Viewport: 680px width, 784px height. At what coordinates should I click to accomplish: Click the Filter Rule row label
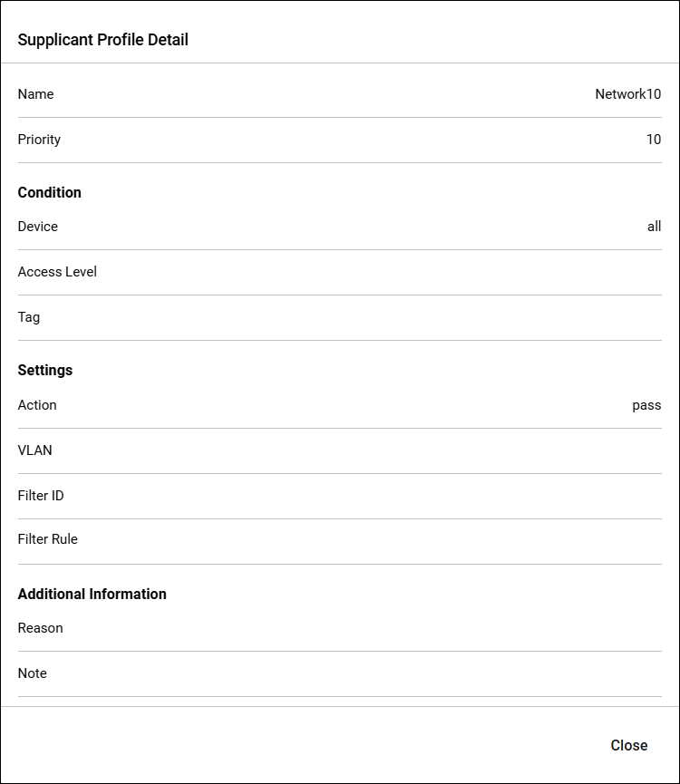coord(48,539)
